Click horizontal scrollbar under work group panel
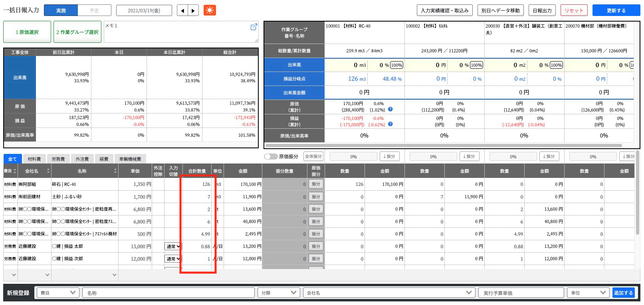The width and height of the screenshot is (644, 305). tap(443, 146)
